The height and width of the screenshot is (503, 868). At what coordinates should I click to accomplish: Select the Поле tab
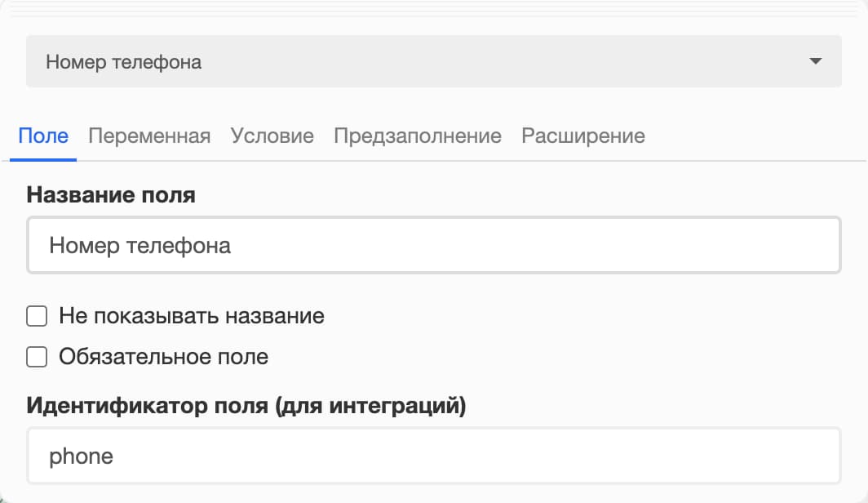42,136
